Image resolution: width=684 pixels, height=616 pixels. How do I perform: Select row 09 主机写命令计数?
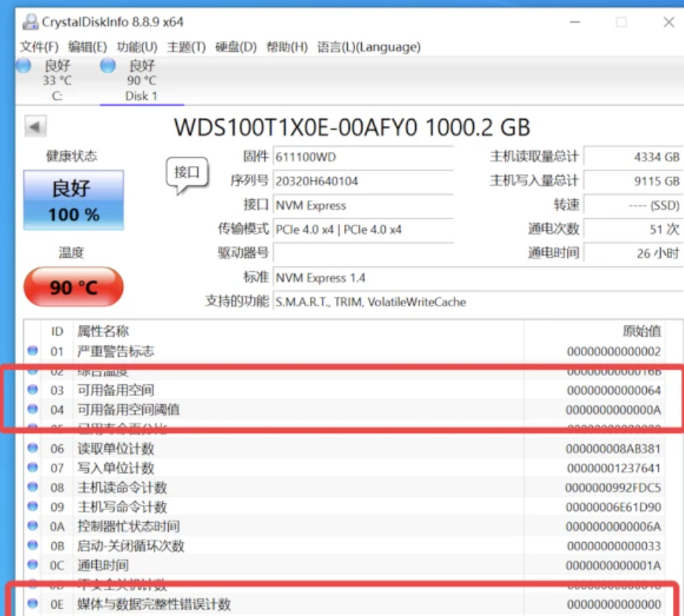click(345, 507)
